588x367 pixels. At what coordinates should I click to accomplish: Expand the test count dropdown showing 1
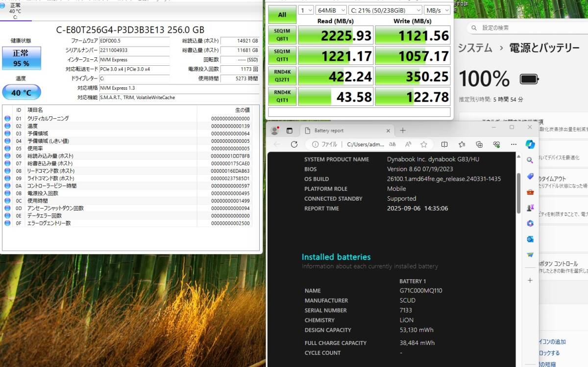click(305, 10)
